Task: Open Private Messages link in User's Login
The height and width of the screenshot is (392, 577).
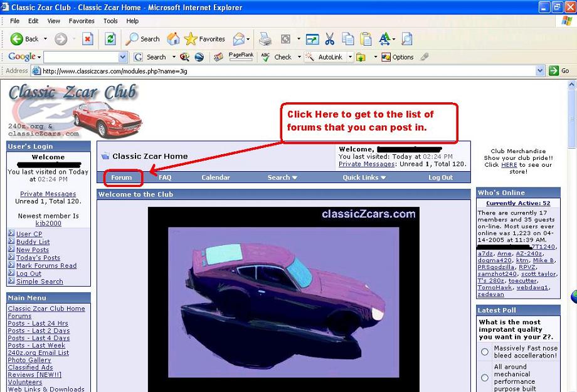Action: (x=48, y=194)
